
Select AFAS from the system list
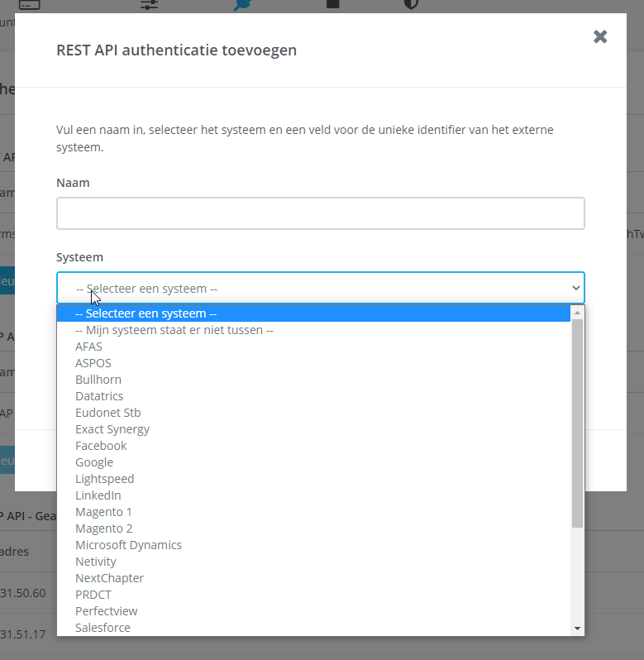pos(88,347)
